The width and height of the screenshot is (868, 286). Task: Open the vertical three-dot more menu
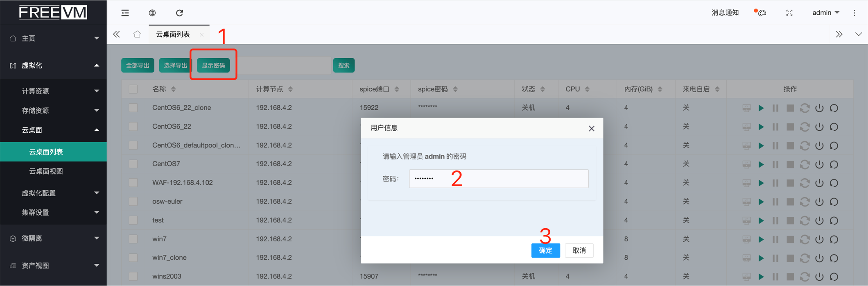pyautogui.click(x=855, y=13)
